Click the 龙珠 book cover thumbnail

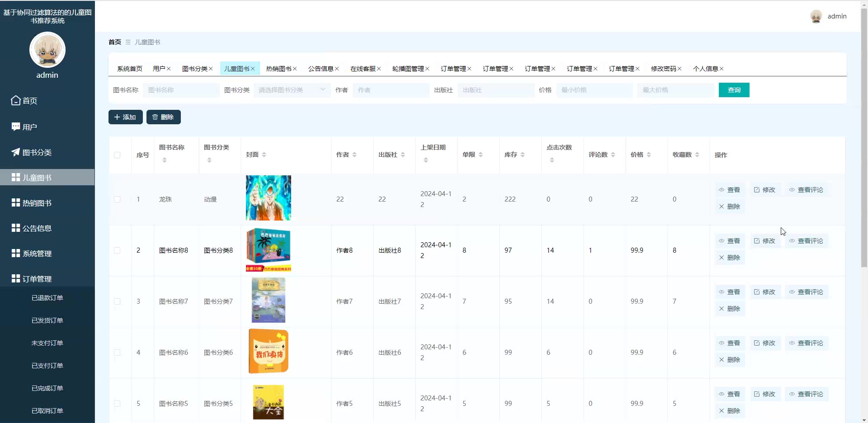tap(269, 198)
